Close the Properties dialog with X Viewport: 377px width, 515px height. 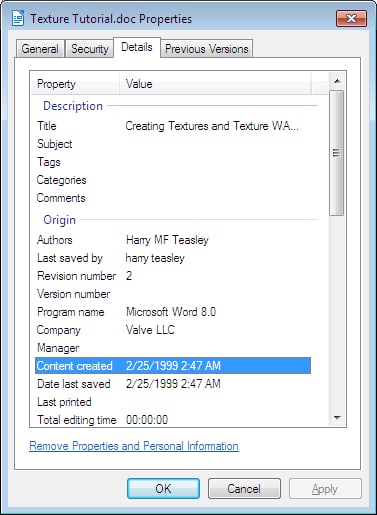pos(351,18)
